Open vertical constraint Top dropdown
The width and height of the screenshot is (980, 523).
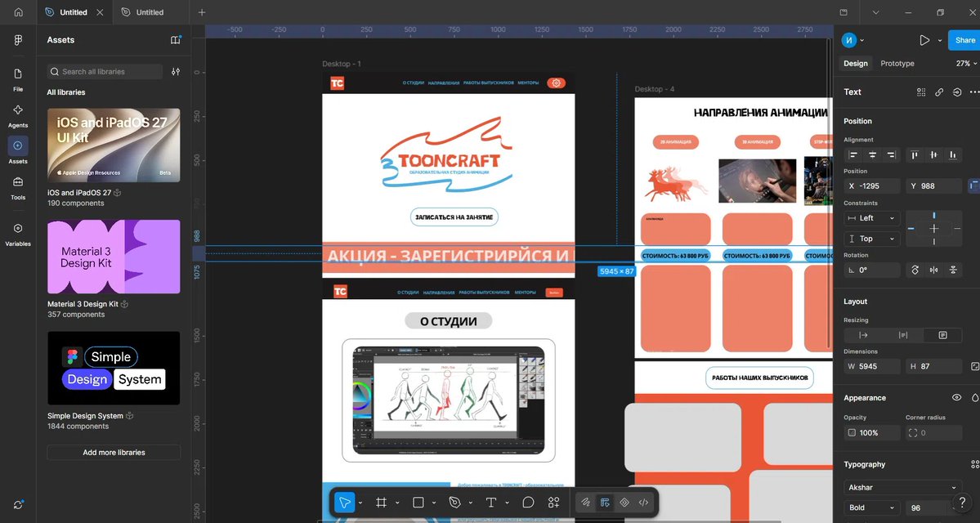tap(872, 239)
